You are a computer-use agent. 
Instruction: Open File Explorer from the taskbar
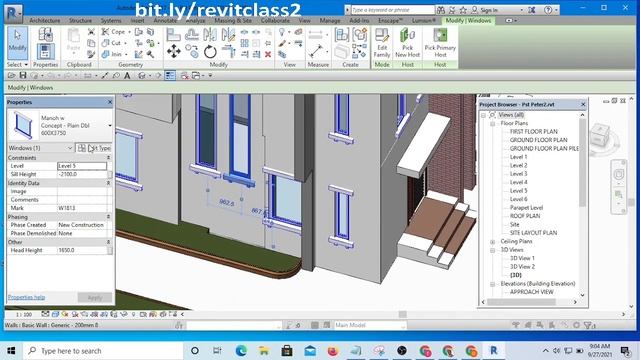click(264, 351)
